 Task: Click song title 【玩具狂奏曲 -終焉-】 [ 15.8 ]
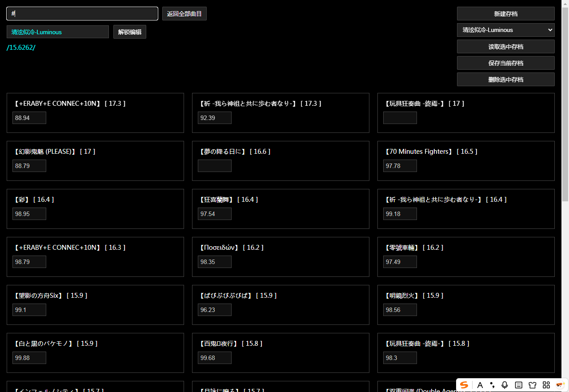click(426, 344)
